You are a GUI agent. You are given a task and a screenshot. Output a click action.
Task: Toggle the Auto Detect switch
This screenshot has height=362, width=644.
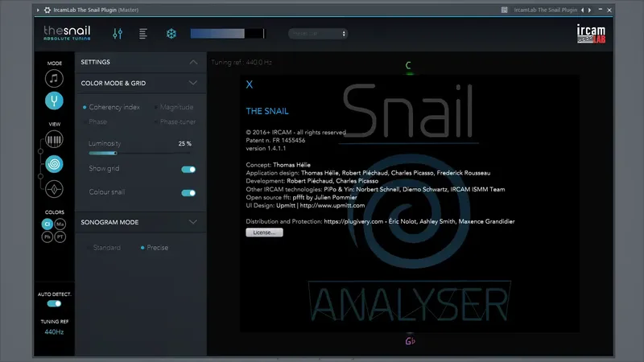point(54,304)
